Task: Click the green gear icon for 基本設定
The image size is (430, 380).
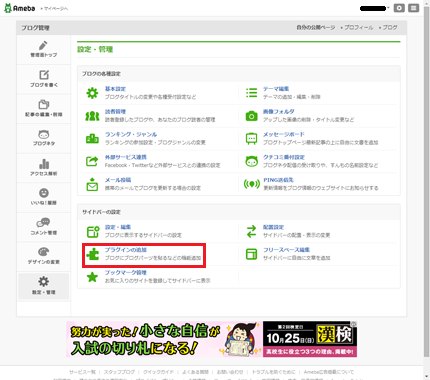Action: [x=92, y=93]
